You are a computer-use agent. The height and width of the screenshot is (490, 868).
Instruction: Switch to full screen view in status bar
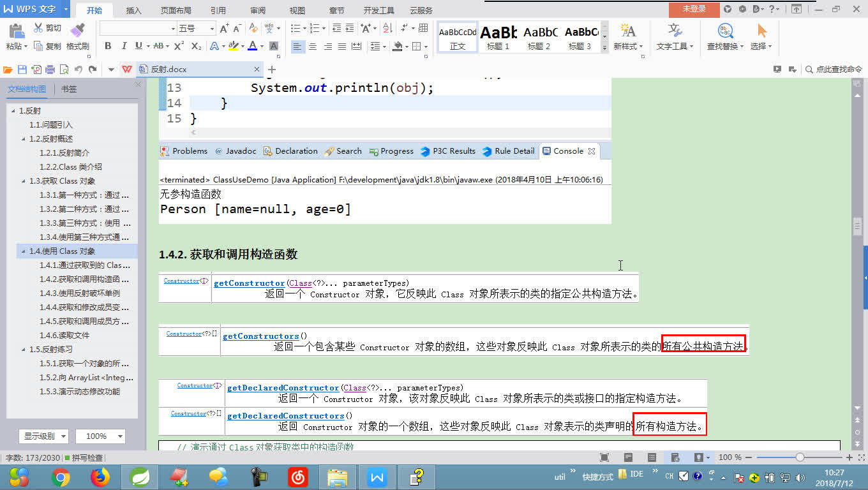604,457
